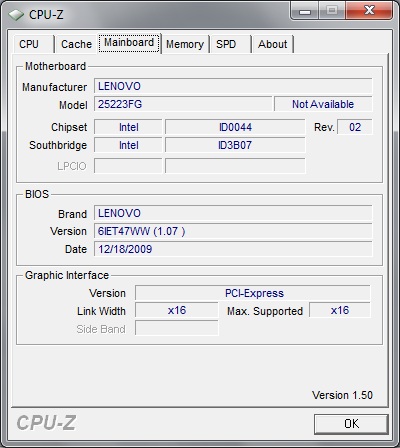Click the disabled maximize button
Screen dimensions: 400x448
pos(332,11)
